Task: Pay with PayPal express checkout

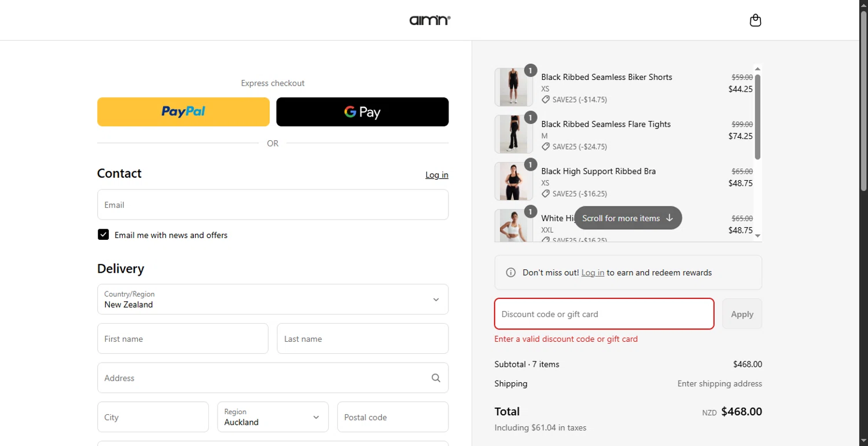Action: 183,112
